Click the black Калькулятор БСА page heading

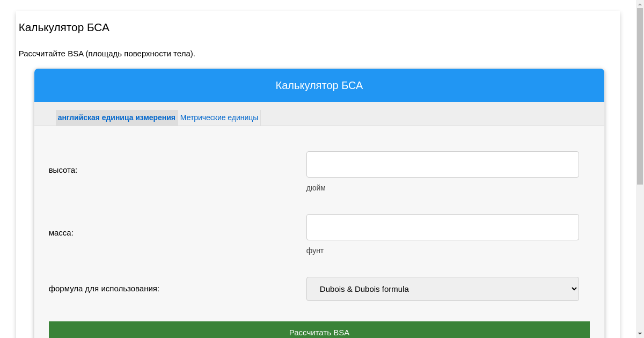point(64,27)
